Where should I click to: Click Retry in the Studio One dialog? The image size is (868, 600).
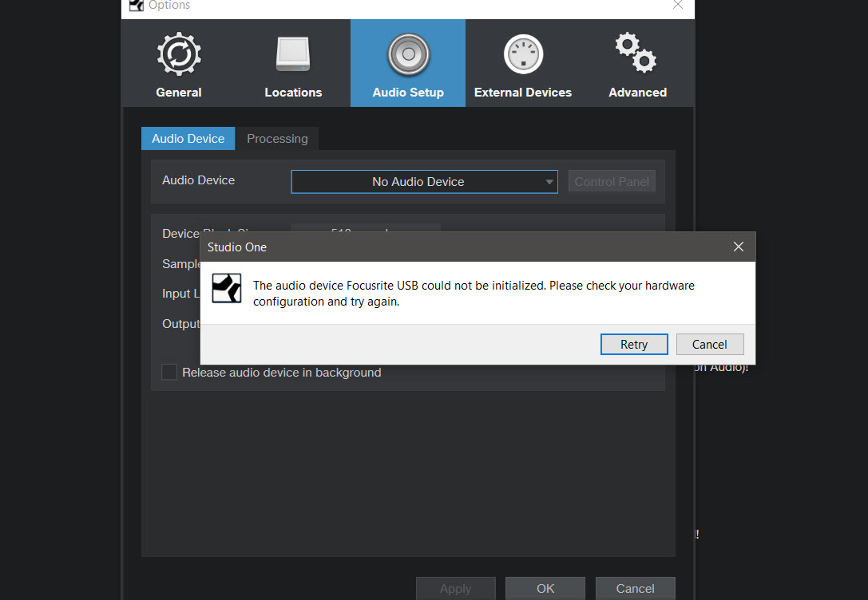tap(634, 345)
